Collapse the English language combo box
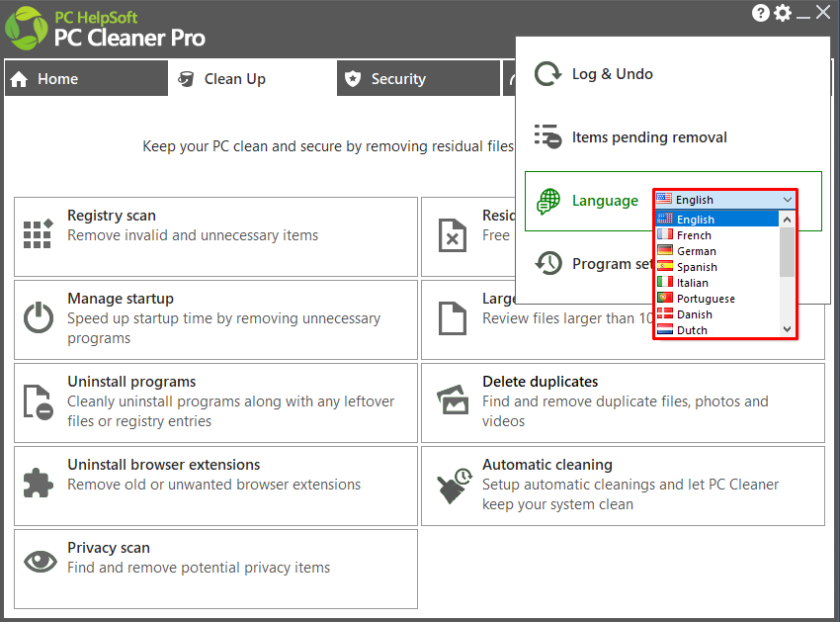Image resolution: width=840 pixels, height=622 pixels. tap(725, 200)
